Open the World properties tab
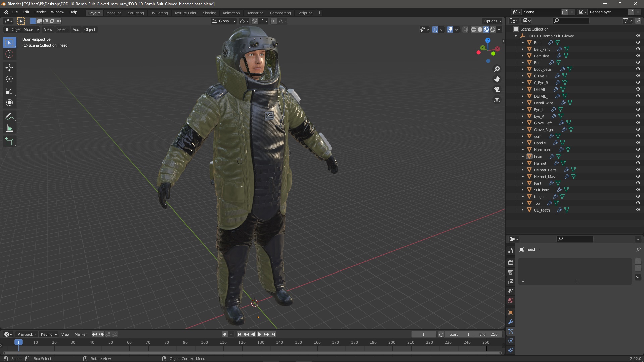644x362 pixels. coord(511,300)
